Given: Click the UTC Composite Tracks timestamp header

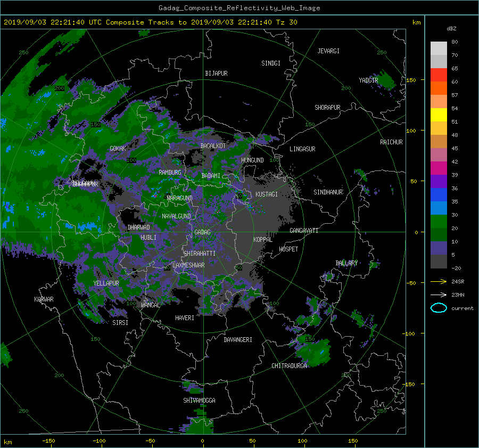Looking at the screenshot, I should click(151, 22).
